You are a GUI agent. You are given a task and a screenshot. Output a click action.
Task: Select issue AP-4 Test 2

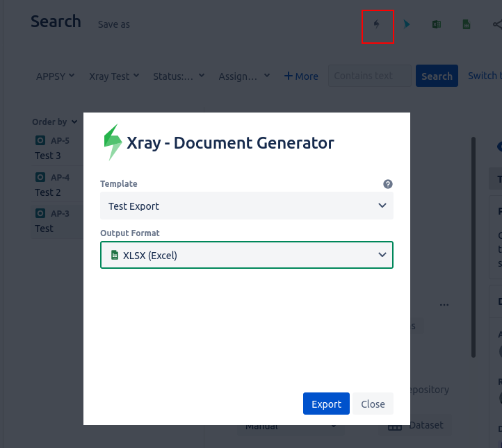coord(57,184)
